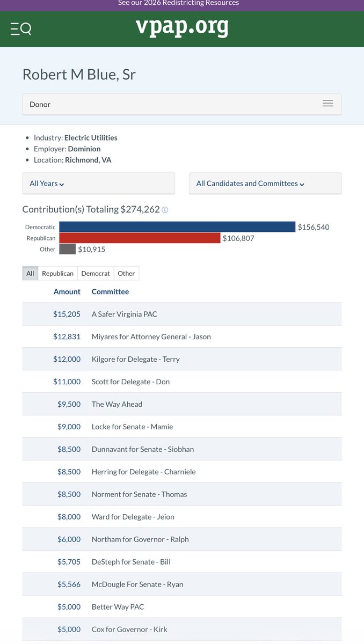Screen dimensions: 364x644
Task: Go to vpap.org home logo
Action: coord(182,26)
